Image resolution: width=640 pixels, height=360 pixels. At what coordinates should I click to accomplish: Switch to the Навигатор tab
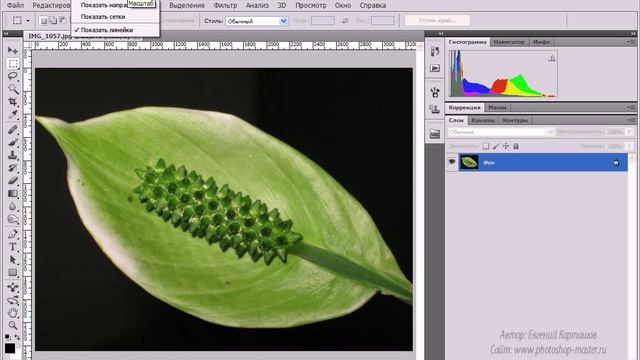(x=509, y=42)
